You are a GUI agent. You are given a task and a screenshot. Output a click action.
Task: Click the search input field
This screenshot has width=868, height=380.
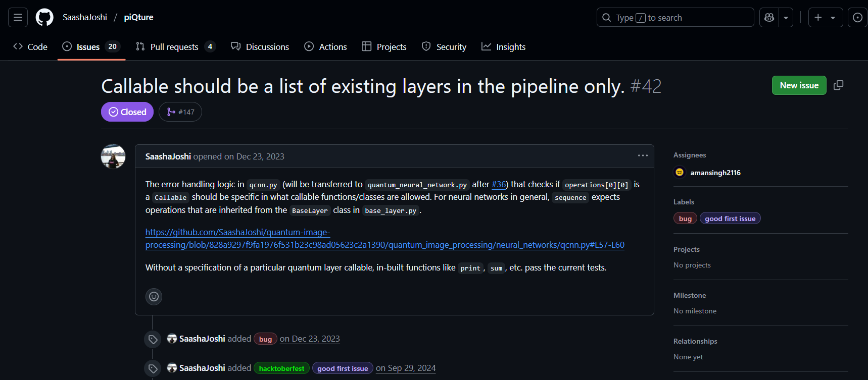point(675,18)
